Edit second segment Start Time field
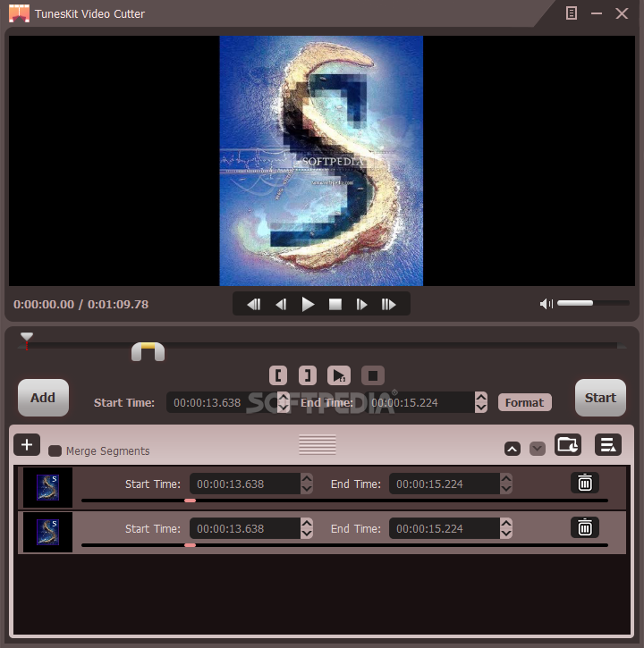 (x=245, y=528)
